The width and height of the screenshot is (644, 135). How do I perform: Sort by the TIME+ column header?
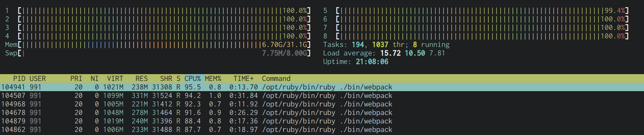tap(244, 79)
